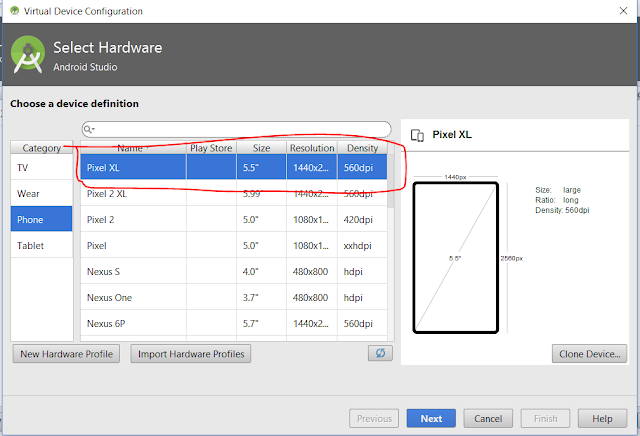Click the 3.7" size cell of Nexus One
The image size is (640, 436).
point(261,298)
